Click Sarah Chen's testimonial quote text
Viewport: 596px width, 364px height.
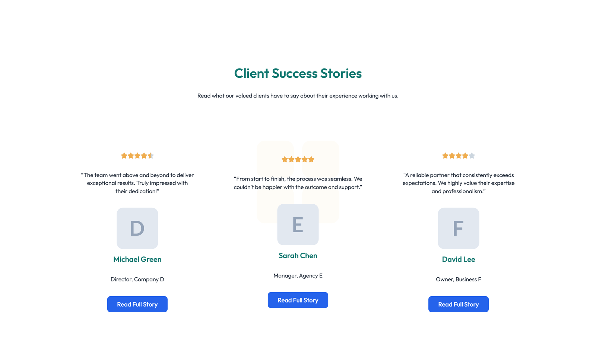[298, 183]
